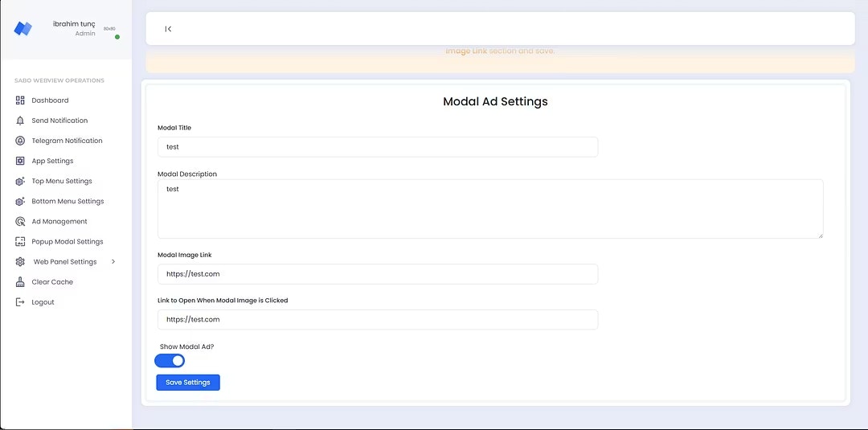Click the blue app logo
868x430 pixels.
[x=23, y=28]
